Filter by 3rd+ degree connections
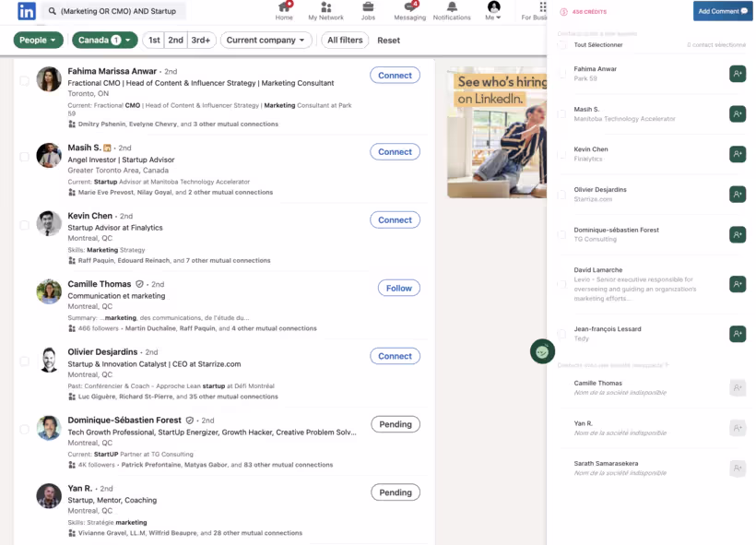The image size is (756, 545). [201, 40]
